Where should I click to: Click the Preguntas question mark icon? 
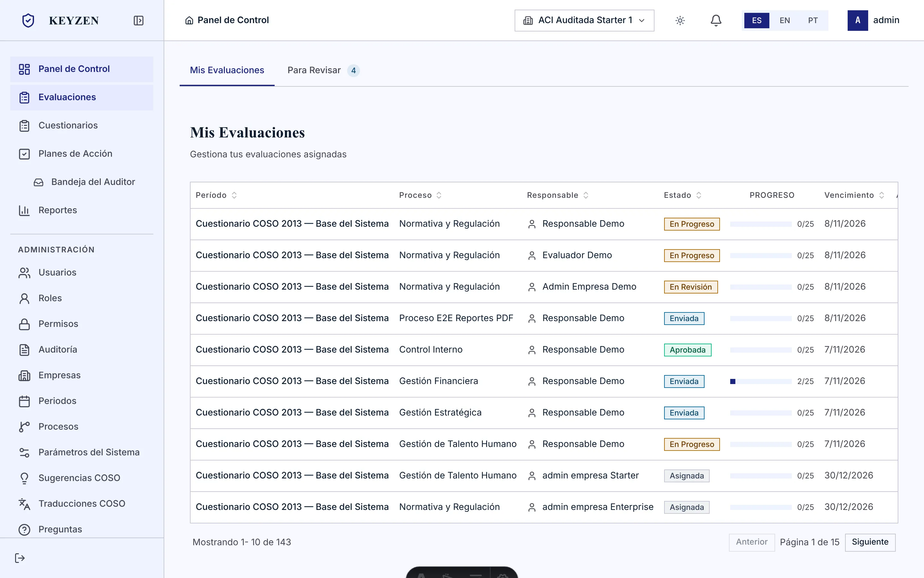(x=24, y=530)
